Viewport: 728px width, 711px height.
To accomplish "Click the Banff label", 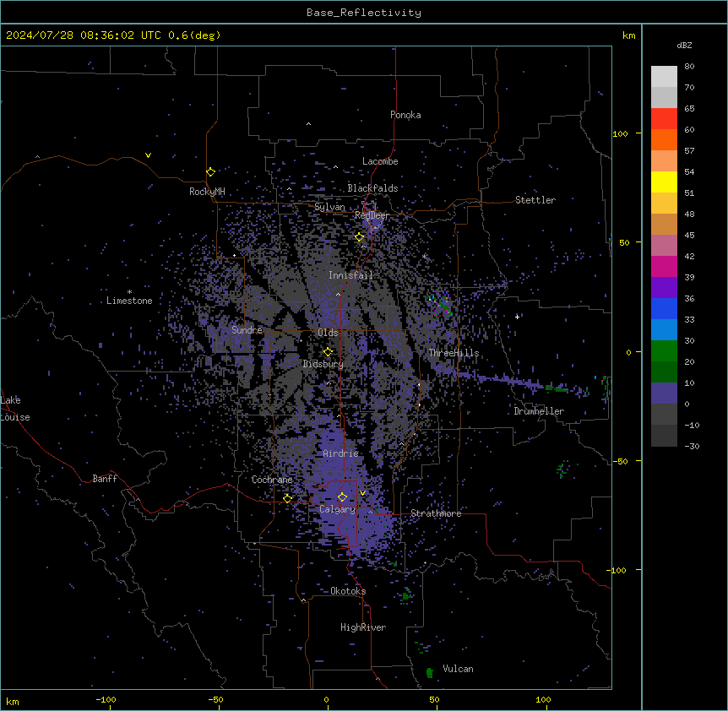I will tap(105, 479).
